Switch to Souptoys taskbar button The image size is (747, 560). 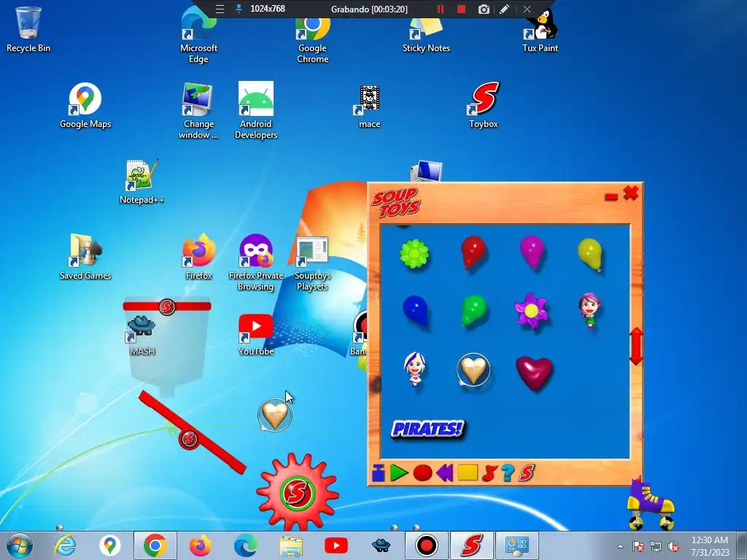[x=471, y=545]
